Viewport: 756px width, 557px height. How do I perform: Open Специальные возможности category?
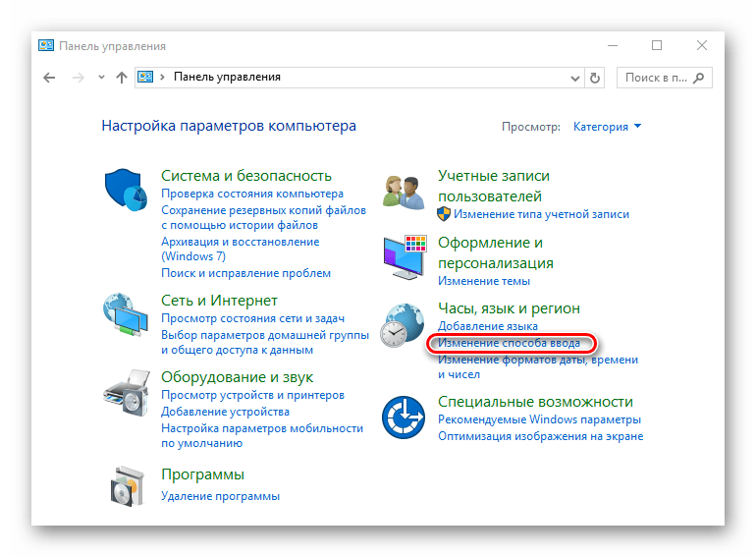pyautogui.click(x=536, y=402)
